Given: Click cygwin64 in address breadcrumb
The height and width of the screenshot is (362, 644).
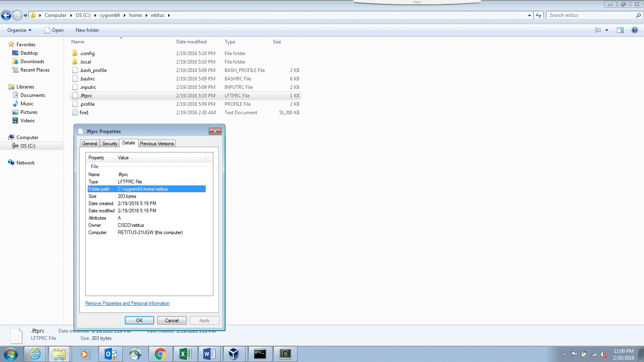Looking at the screenshot, I should 110,15.
